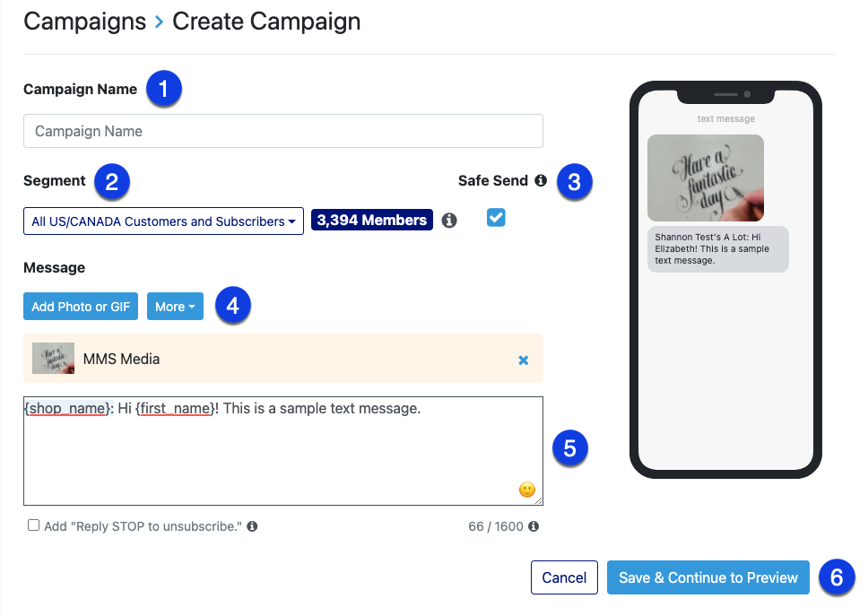The image size is (868, 616).
Task: Click the Campaign Name input field
Action: pyautogui.click(x=282, y=131)
